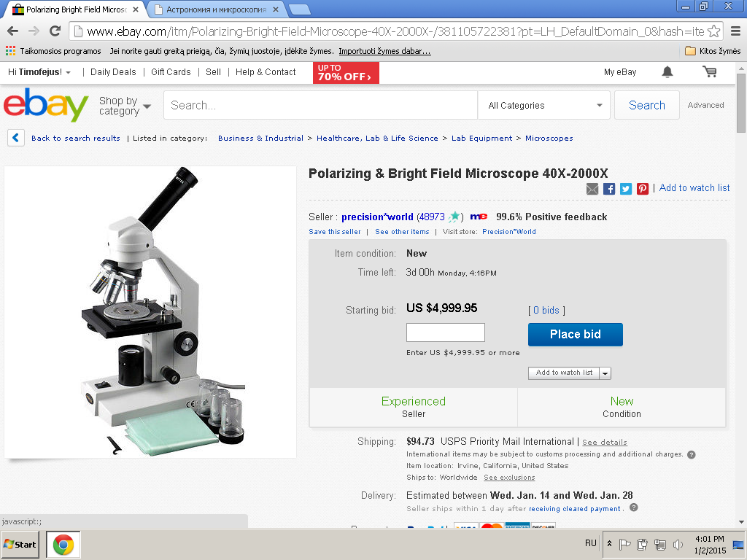This screenshot has height=560, width=747.
Task: Click the eBay search input field
Action: tap(321, 105)
